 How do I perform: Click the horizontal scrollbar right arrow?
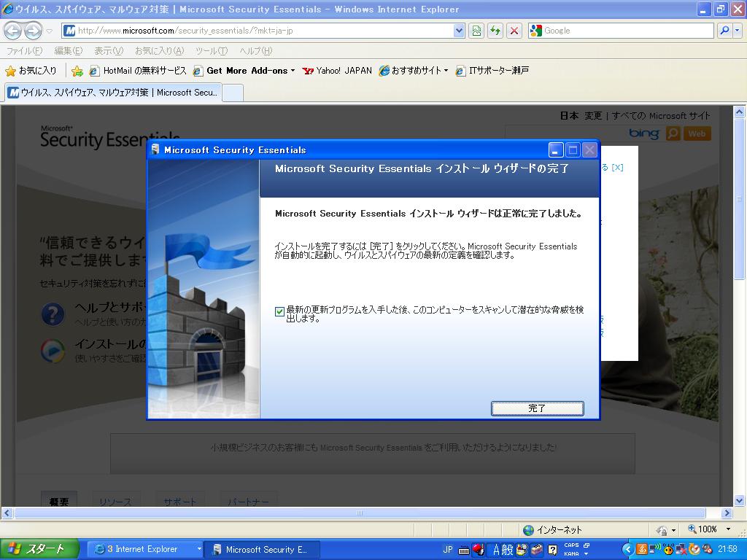point(727,513)
